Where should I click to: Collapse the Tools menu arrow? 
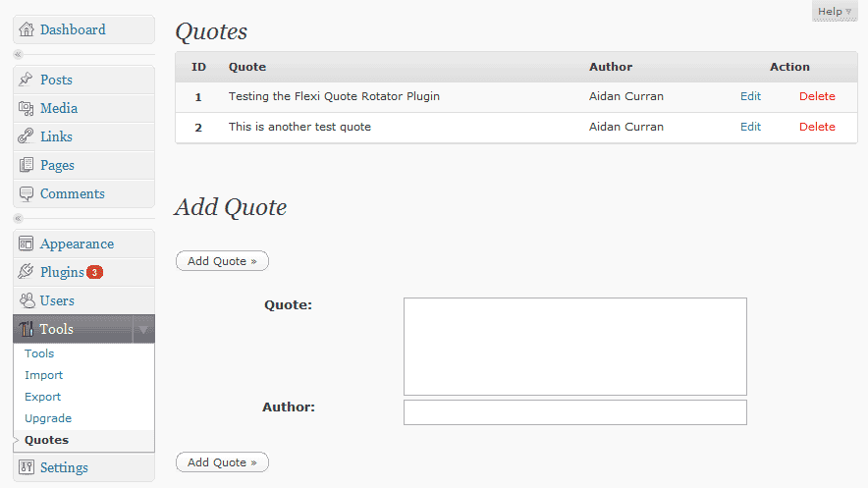coord(143,329)
